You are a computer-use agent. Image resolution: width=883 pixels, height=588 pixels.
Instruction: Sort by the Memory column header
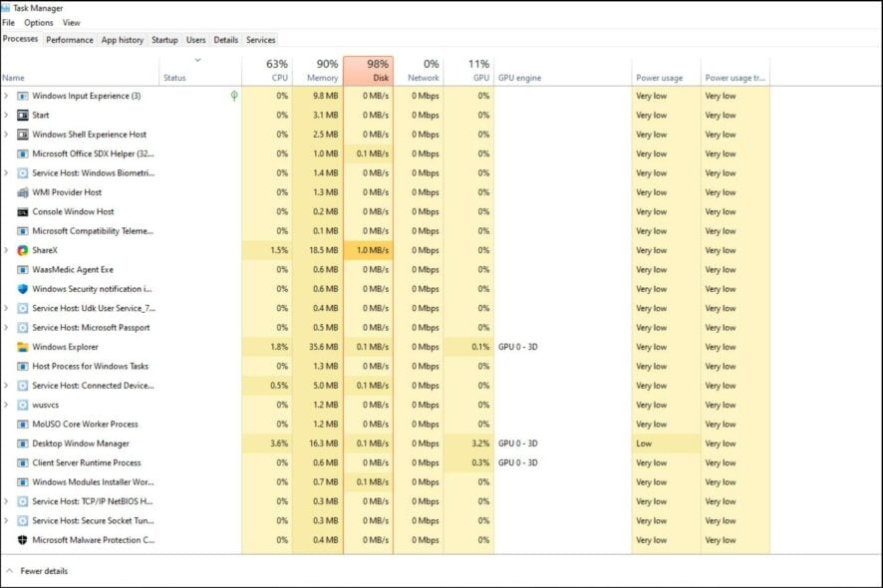[318, 71]
